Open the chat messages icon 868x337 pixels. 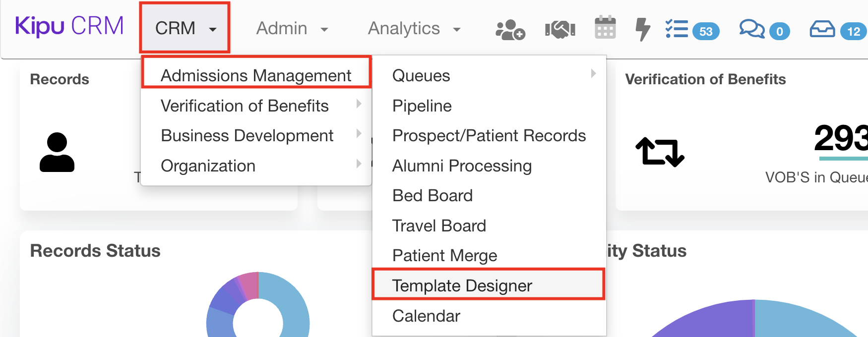(752, 29)
